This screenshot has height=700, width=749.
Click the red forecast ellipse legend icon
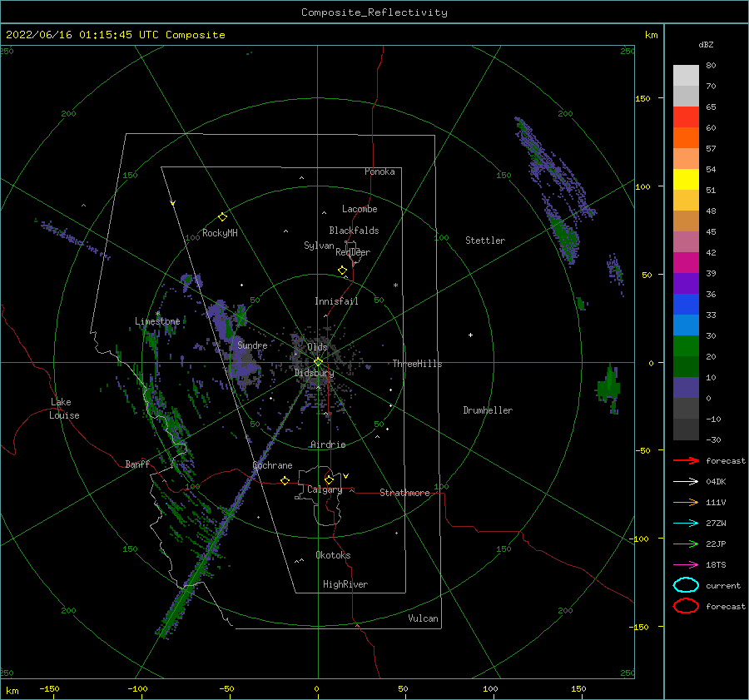point(686,606)
